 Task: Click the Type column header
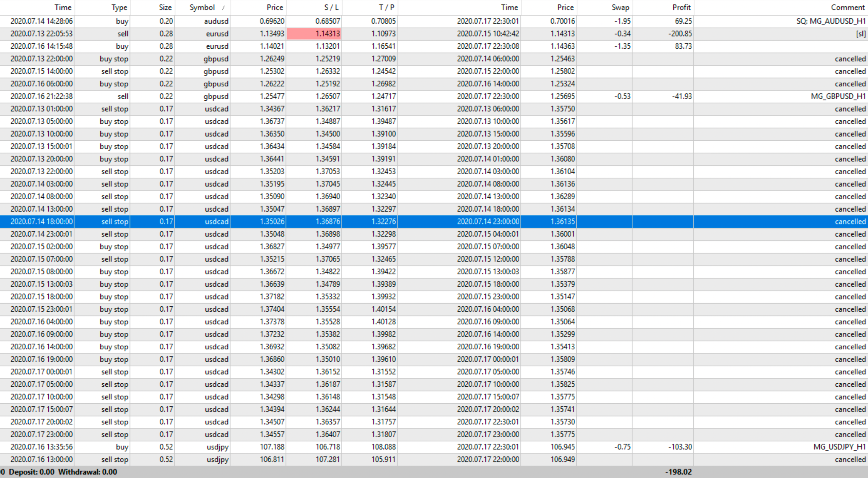tap(119, 7)
